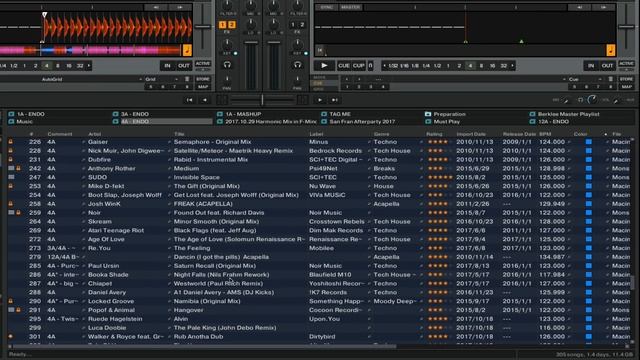Disable FX unit 1 on left channel
Screen dimensions: 640x360
coord(222,25)
